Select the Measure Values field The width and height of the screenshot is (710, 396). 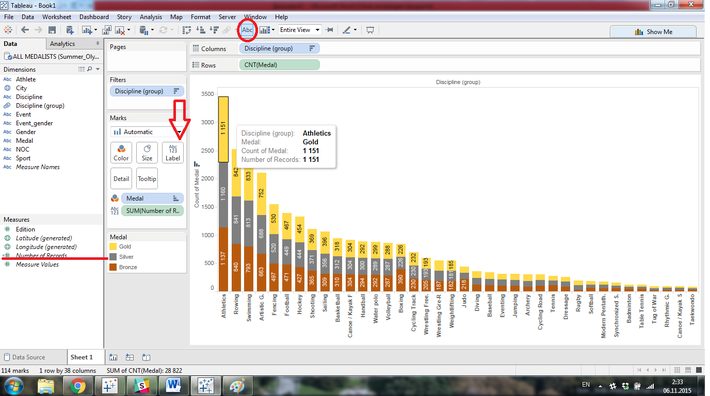click(x=37, y=265)
